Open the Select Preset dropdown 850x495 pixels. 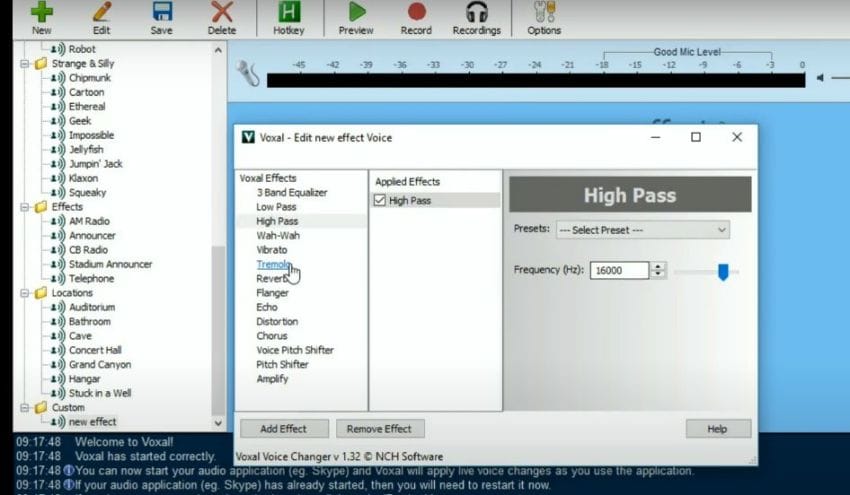click(642, 230)
